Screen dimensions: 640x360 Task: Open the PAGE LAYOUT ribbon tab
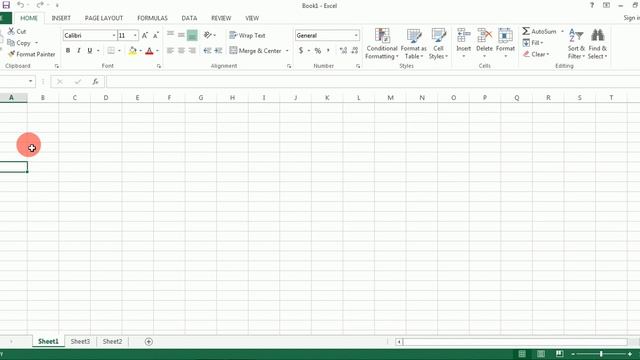[104, 18]
